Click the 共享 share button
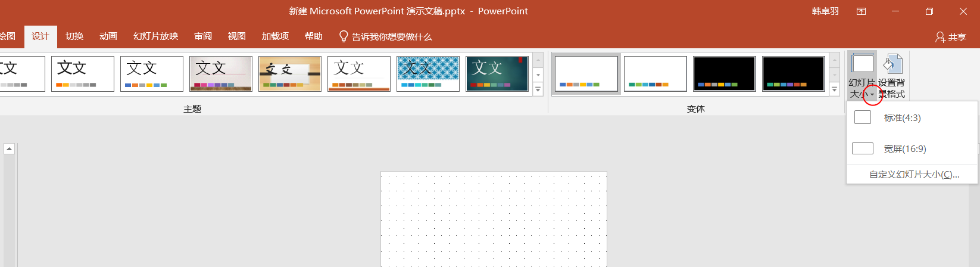The image size is (980, 267). pos(951,37)
